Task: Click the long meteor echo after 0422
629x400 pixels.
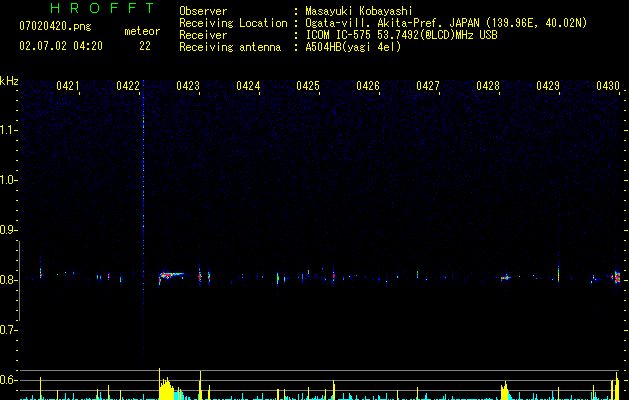Action: [x=171, y=276]
